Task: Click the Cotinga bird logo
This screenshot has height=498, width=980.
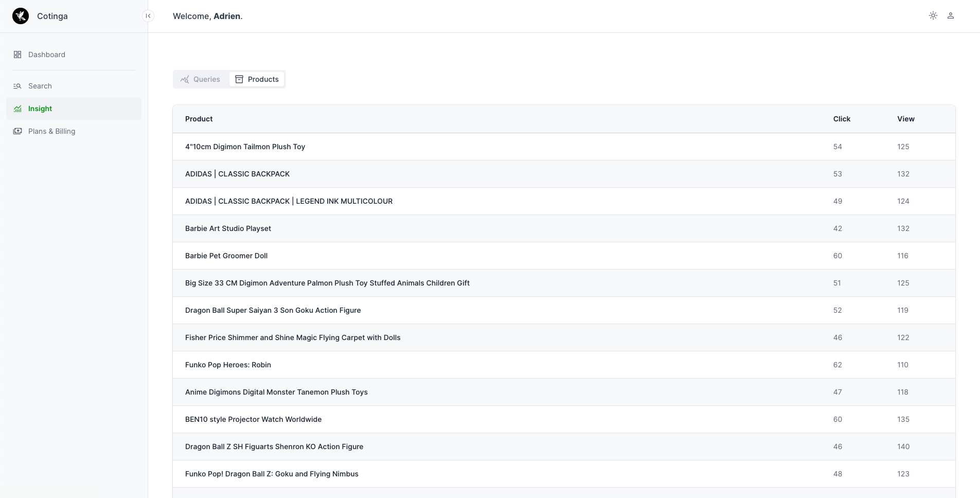Action: (21, 16)
